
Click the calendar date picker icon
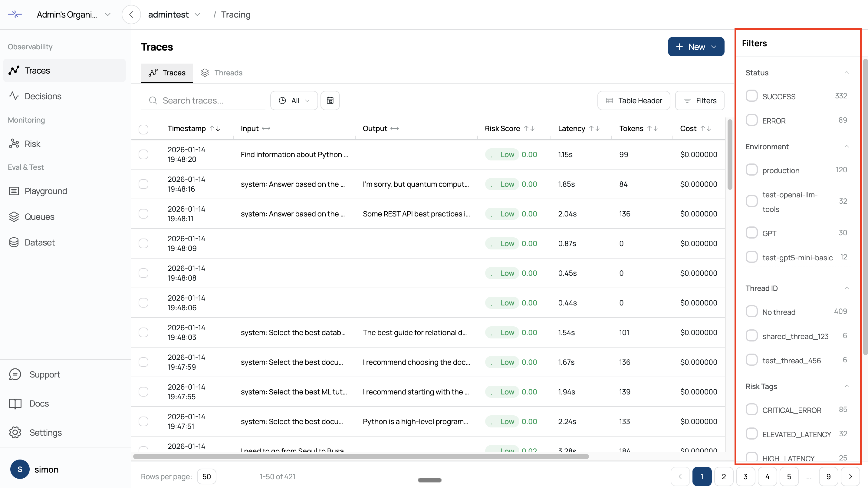point(330,101)
